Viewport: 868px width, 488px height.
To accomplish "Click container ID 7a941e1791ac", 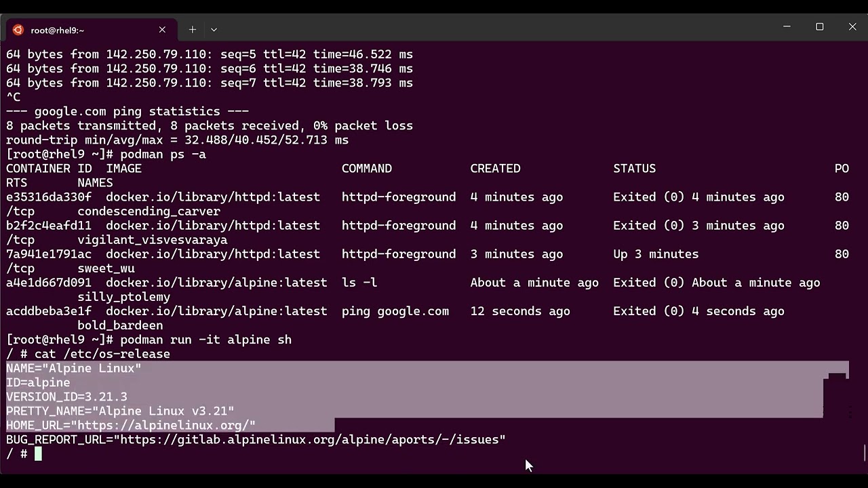I will tap(49, 254).
